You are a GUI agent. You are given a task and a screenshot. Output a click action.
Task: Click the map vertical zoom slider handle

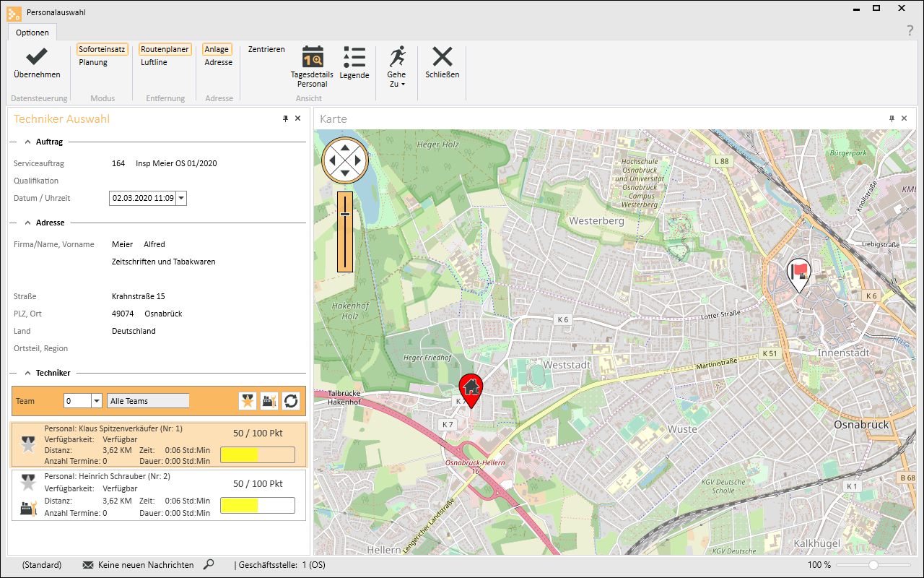345,214
